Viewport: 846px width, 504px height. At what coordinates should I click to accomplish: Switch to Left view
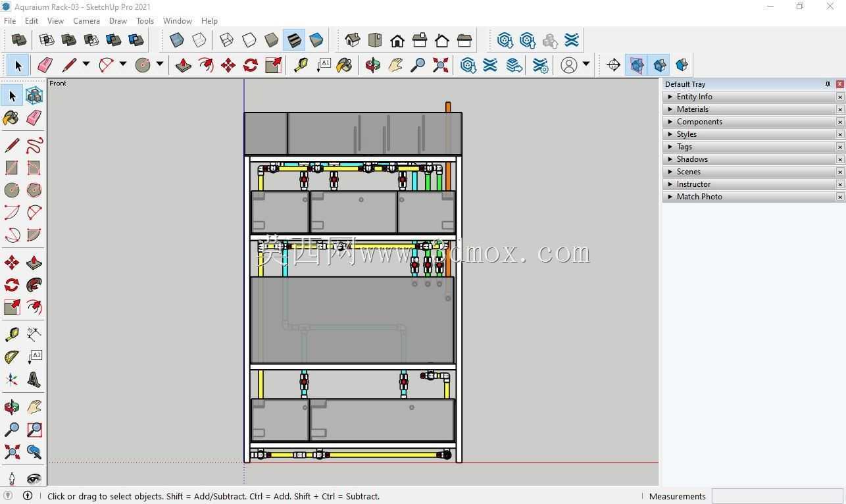(x=464, y=40)
